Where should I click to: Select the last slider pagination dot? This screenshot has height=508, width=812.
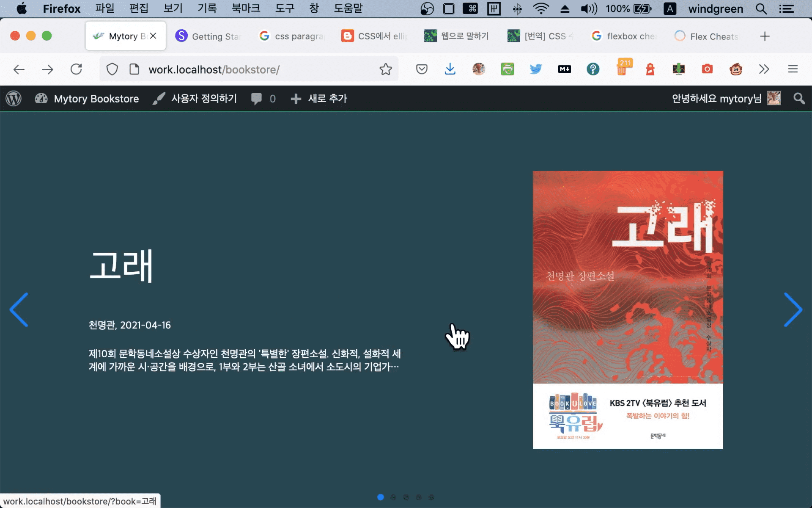pos(431,497)
